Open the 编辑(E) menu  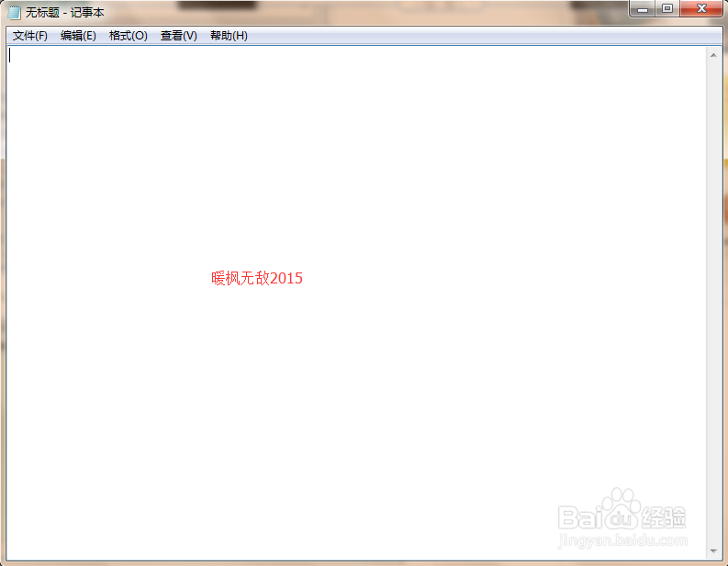tap(78, 36)
